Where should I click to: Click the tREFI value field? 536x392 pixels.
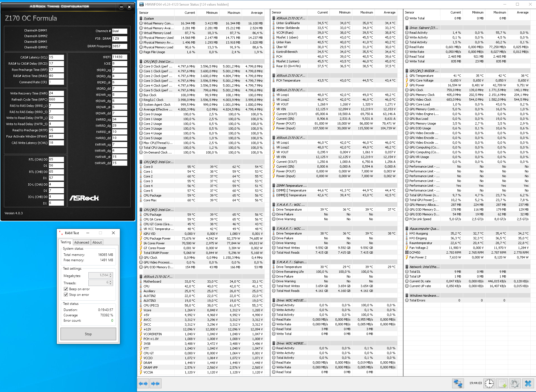(120, 57)
